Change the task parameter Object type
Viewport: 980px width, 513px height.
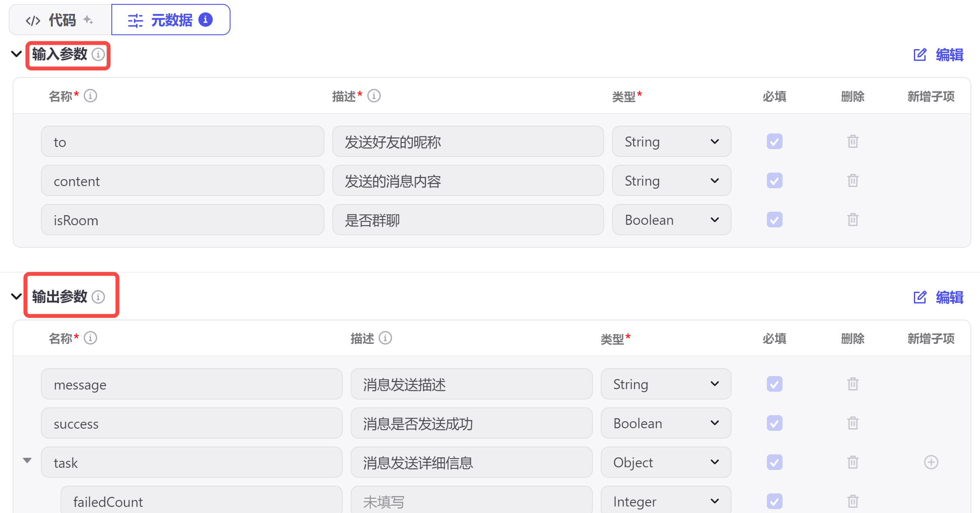(666, 463)
